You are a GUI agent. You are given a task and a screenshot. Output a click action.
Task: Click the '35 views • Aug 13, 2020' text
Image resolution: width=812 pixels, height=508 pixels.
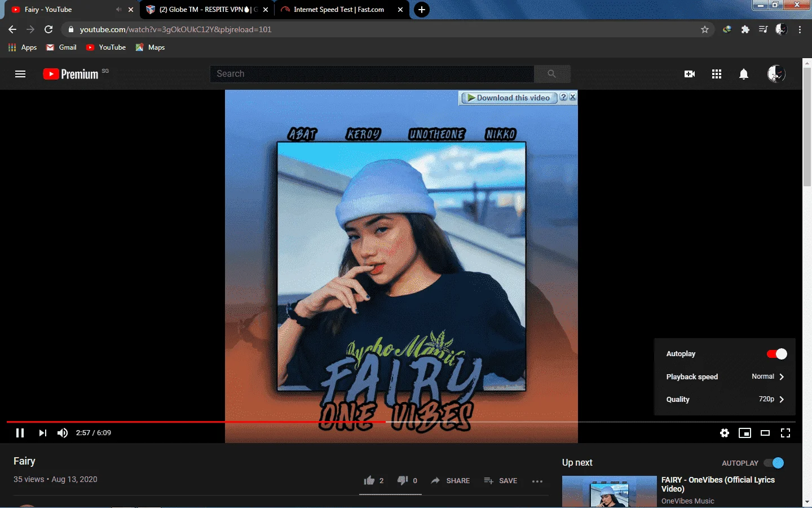pyautogui.click(x=55, y=479)
